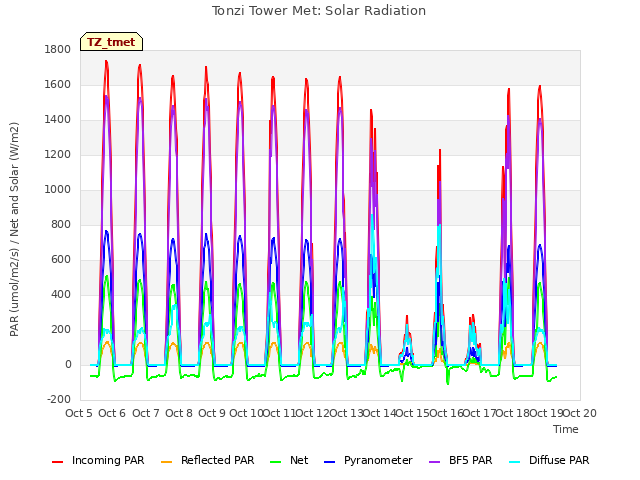This screenshot has width=640, height=480.
Task: Click the 800 y-axis tick label
Action: [x=61, y=224]
